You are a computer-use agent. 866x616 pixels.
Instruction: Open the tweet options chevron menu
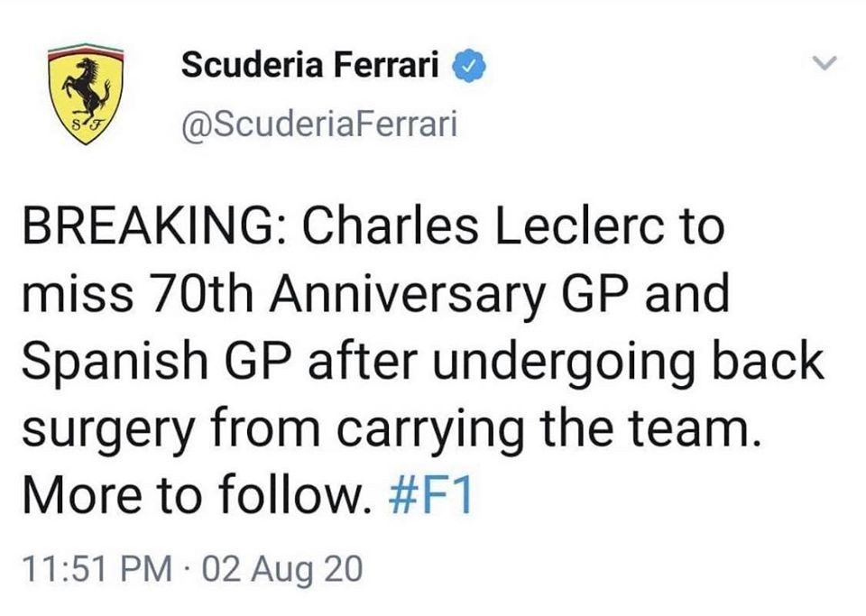click(x=825, y=63)
